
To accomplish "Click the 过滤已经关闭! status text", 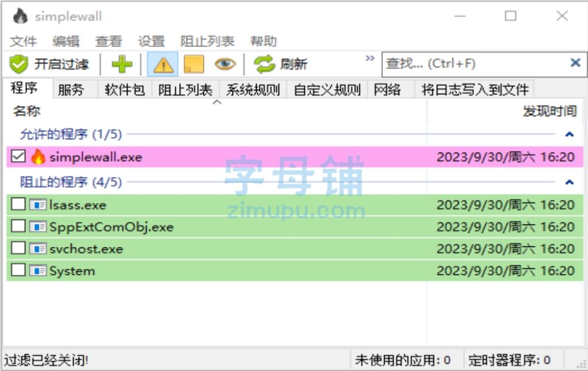I will click(x=46, y=361).
